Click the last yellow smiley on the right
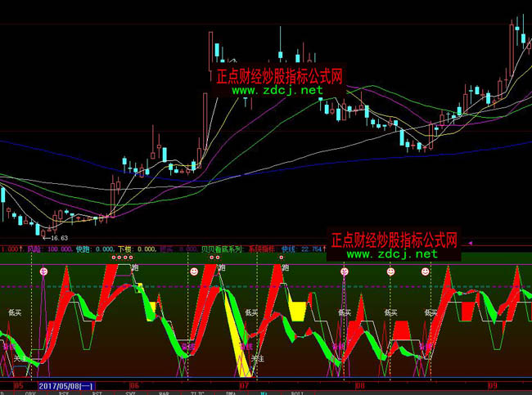Screen dimensions: 532x395 [425, 271]
